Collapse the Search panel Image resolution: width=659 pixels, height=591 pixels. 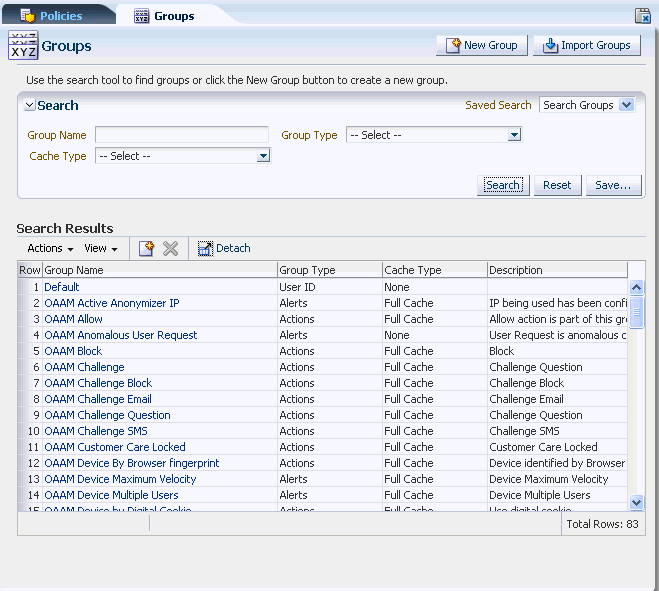pyautogui.click(x=29, y=105)
